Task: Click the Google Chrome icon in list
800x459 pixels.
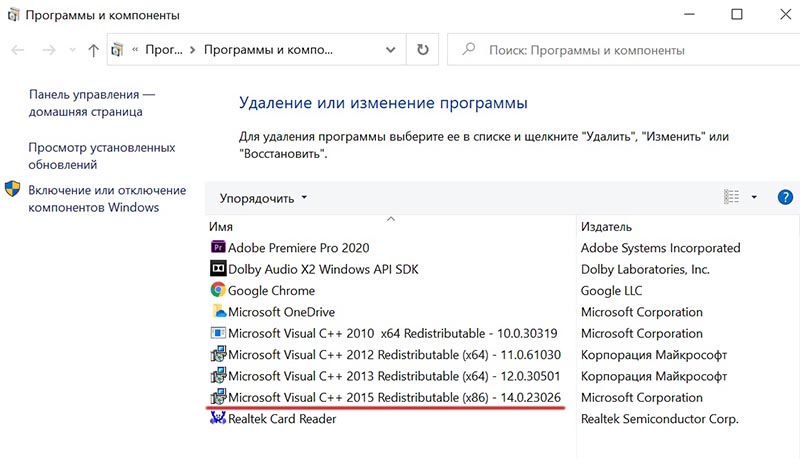Action: point(218,290)
